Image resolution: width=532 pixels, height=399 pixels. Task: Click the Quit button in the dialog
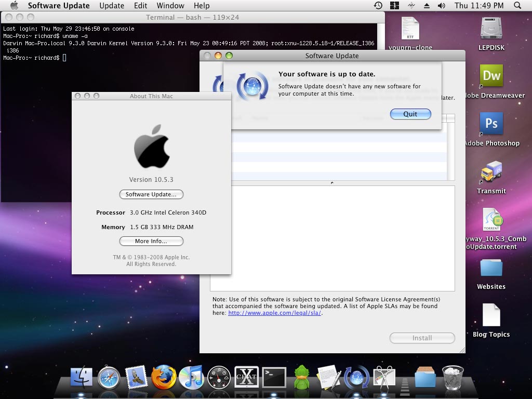(x=410, y=114)
